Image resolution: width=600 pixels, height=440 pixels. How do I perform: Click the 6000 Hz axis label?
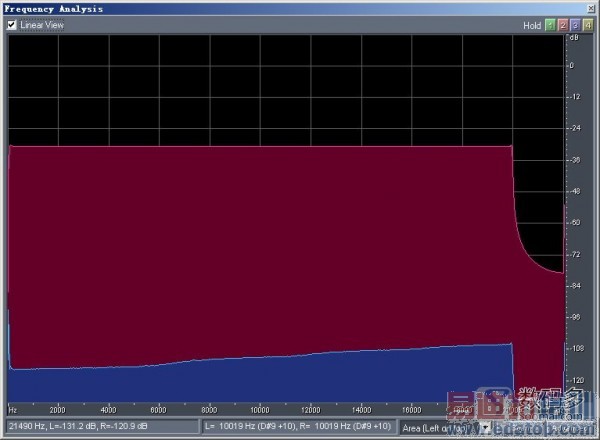tap(158, 410)
